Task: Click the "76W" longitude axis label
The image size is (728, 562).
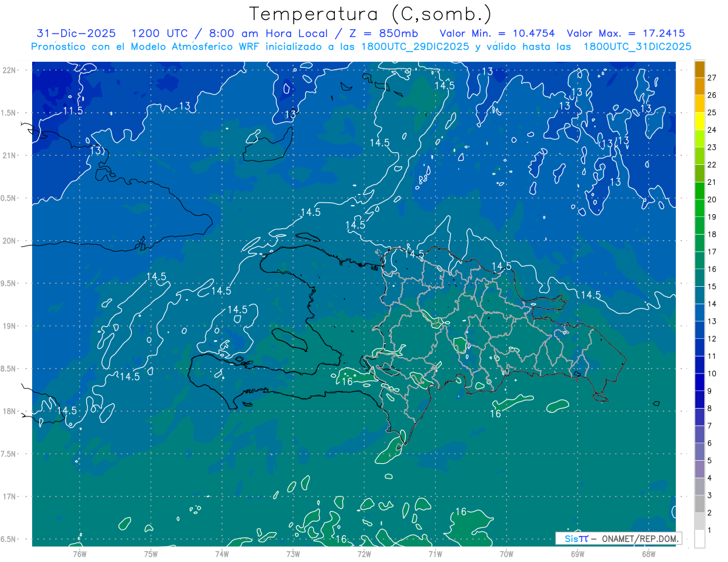Action: (79, 554)
